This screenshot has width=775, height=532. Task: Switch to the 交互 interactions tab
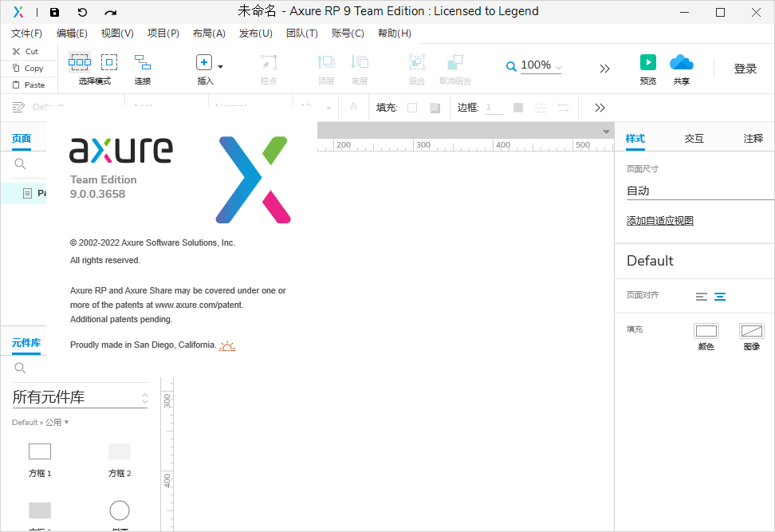pyautogui.click(x=694, y=139)
